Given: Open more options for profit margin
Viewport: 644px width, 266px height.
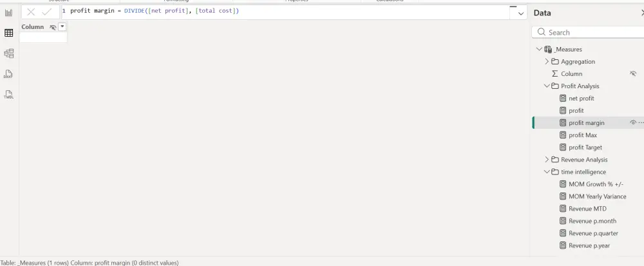Looking at the screenshot, I should click(x=641, y=122).
